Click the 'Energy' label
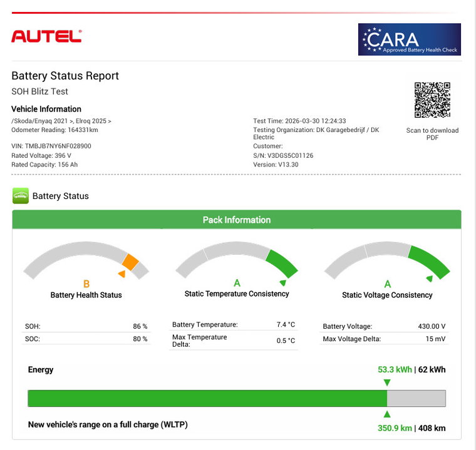This screenshot has height=450, width=476. point(41,370)
